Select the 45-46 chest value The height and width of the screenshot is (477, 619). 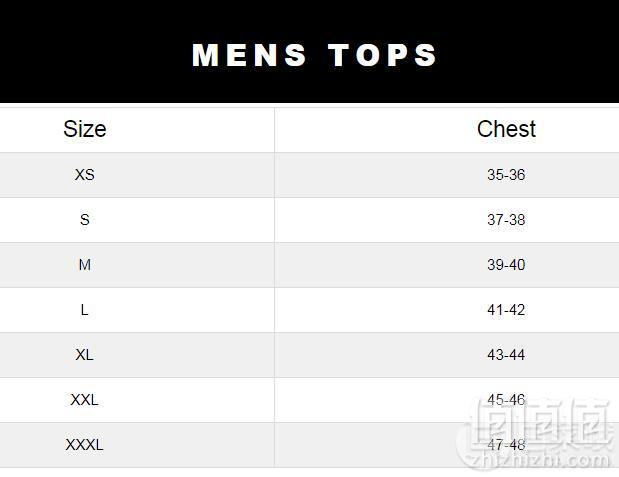(x=506, y=400)
